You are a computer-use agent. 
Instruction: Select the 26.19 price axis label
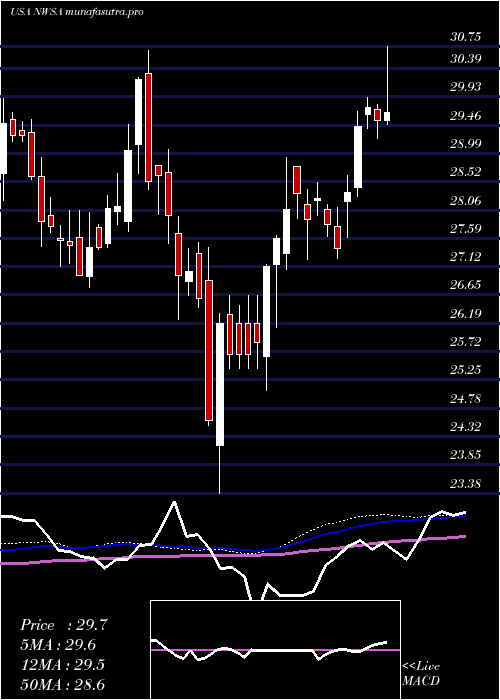[x=466, y=314]
